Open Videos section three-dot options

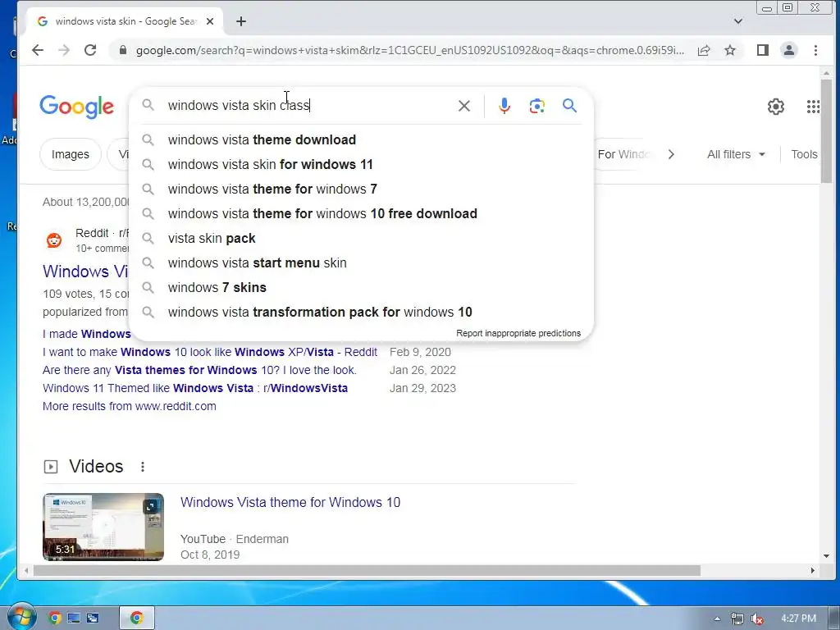[x=143, y=467]
